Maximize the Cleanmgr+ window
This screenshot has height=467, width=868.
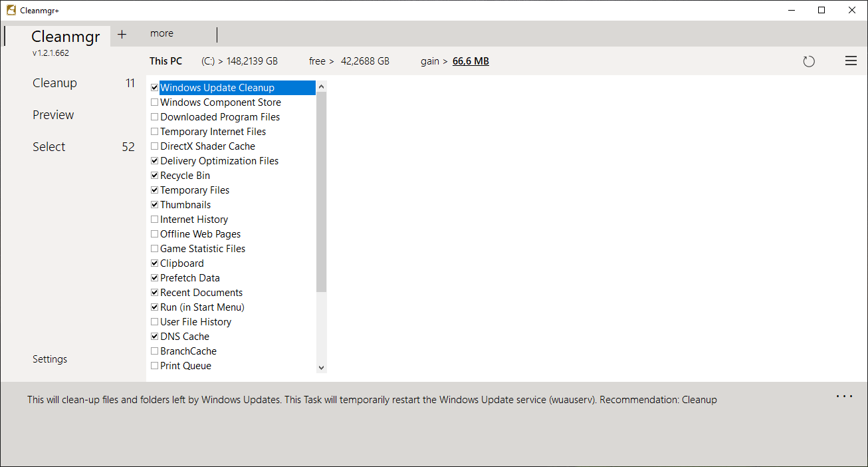pos(821,10)
